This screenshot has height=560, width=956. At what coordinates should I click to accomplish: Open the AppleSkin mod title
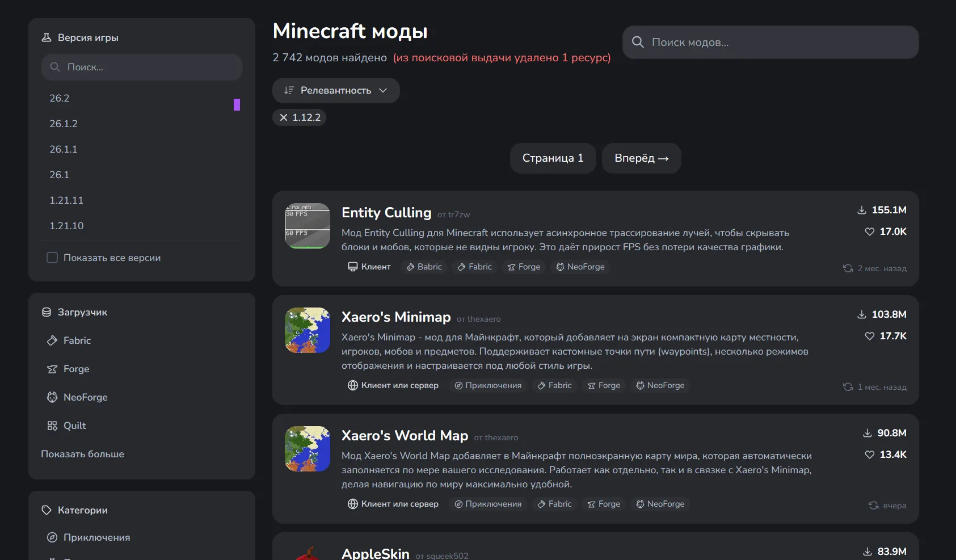376,554
